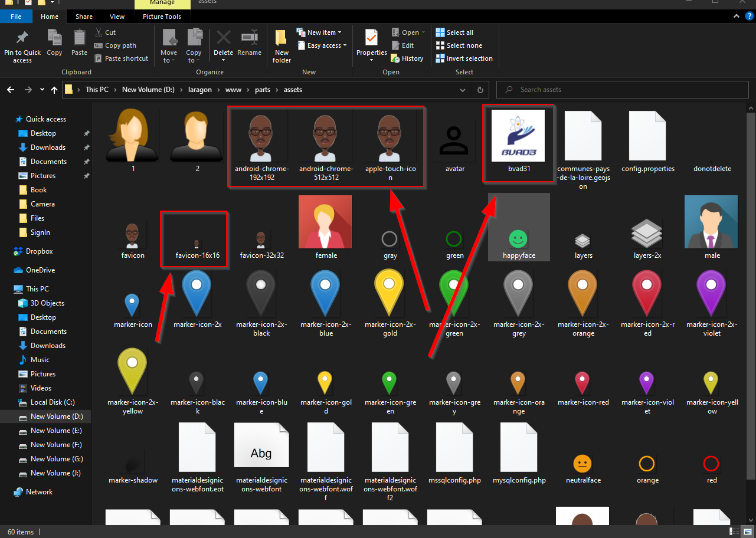Select the neutralface image file
The width and height of the screenshot is (756, 538).
click(583, 469)
